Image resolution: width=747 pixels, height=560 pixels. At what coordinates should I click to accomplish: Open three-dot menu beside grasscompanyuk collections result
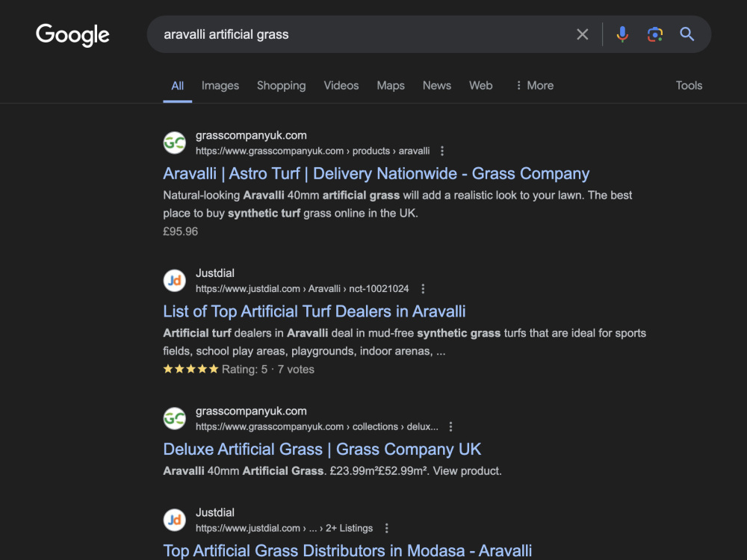pos(450,426)
